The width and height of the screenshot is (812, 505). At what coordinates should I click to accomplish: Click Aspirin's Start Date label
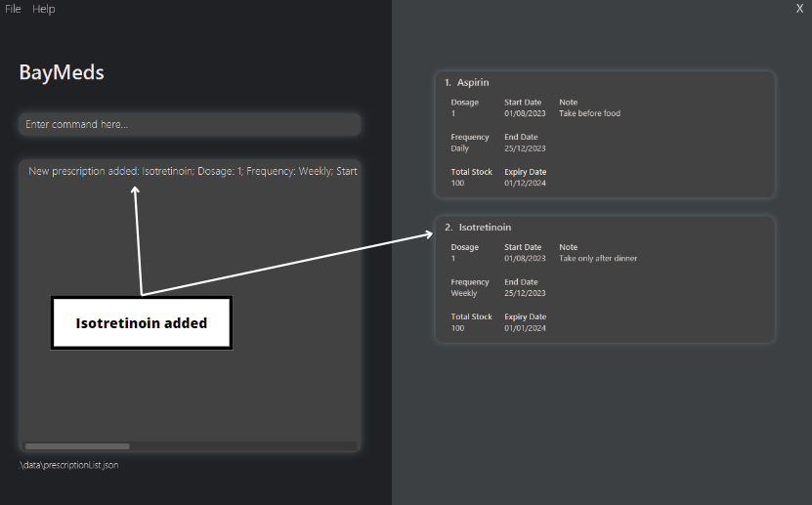pos(523,103)
